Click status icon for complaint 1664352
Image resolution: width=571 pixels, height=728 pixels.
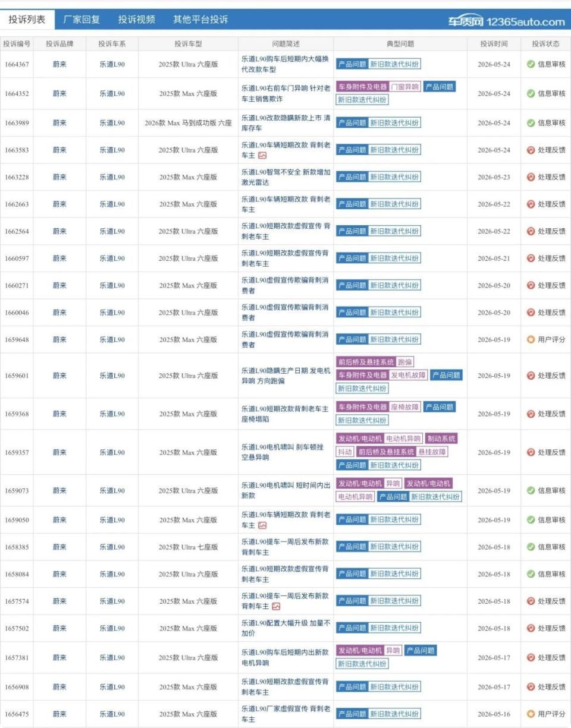531,93
